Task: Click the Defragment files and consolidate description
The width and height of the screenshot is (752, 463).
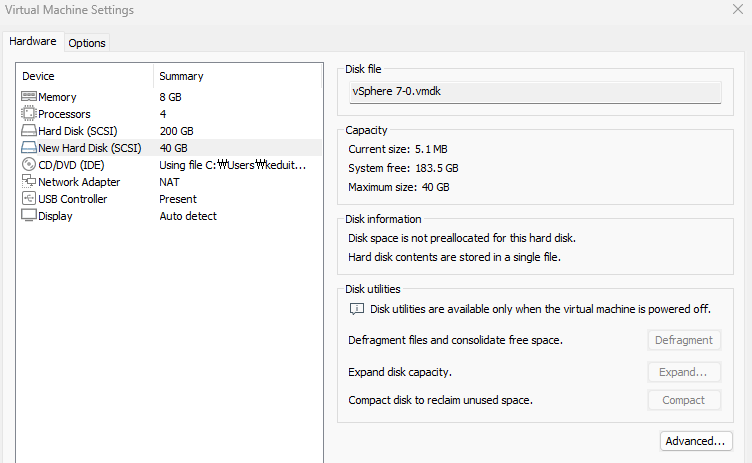Action: [456, 340]
